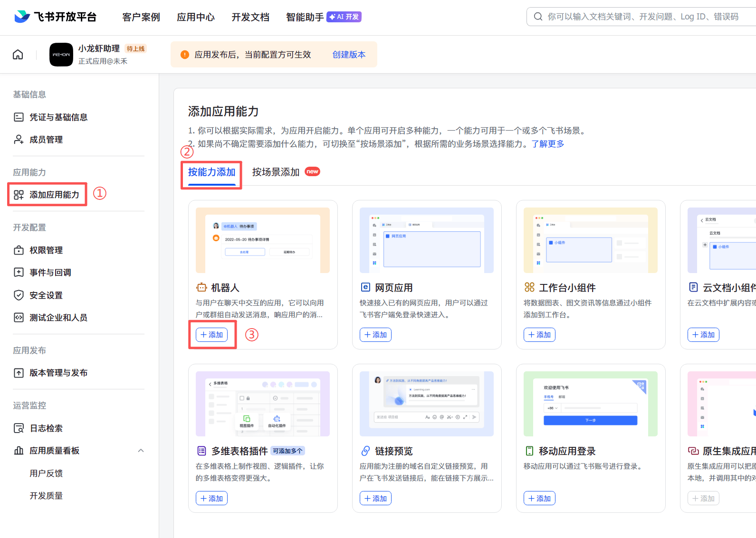756x538 pixels.
Task: Add the 工作台小组件 capability
Action: [x=539, y=335]
